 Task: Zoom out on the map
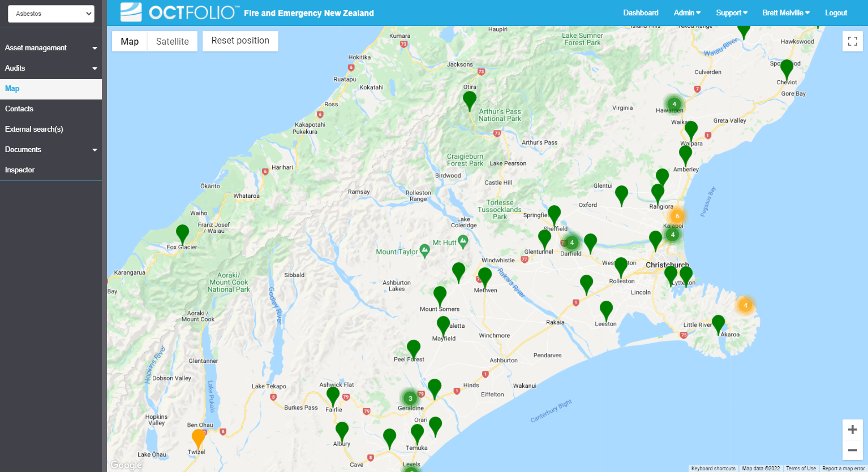pyautogui.click(x=852, y=451)
